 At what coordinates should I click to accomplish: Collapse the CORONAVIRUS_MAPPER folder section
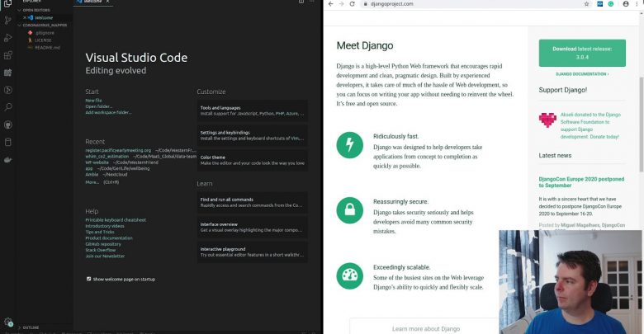tap(42, 25)
